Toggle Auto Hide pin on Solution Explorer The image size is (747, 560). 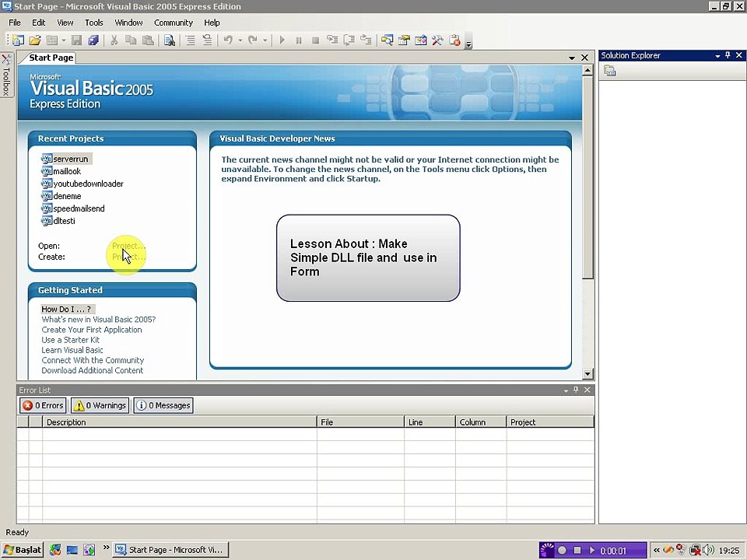pos(728,55)
